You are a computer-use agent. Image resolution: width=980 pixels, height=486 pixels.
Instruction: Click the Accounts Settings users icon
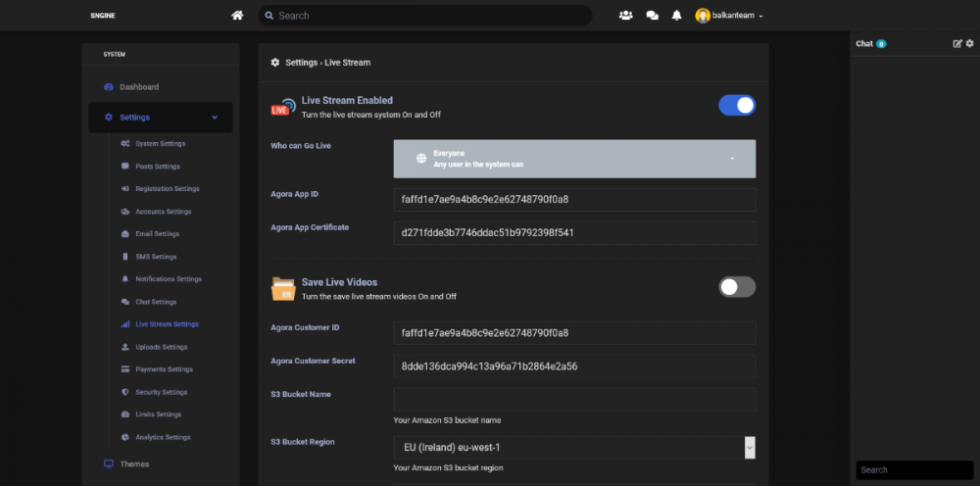pos(125,212)
